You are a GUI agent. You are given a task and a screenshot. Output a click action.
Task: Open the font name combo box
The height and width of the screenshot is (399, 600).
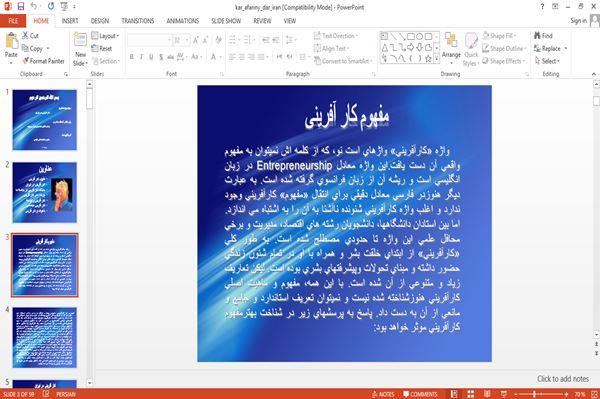coord(150,40)
